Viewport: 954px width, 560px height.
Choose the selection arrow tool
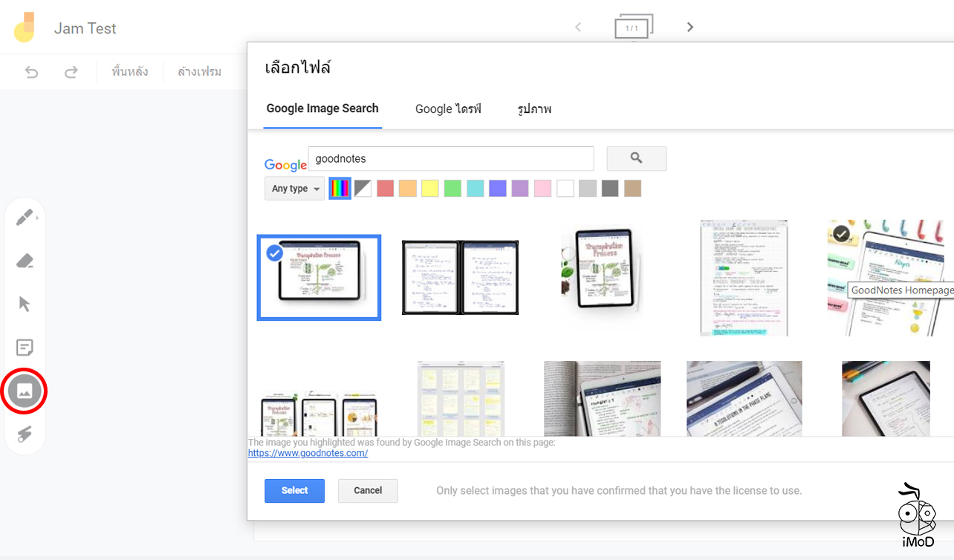[25, 304]
